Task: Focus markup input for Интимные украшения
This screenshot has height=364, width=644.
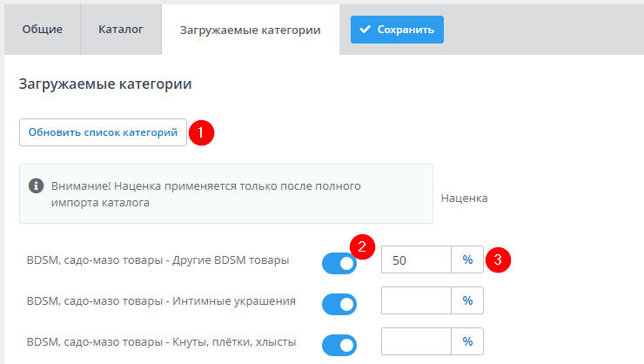Action: tap(416, 300)
